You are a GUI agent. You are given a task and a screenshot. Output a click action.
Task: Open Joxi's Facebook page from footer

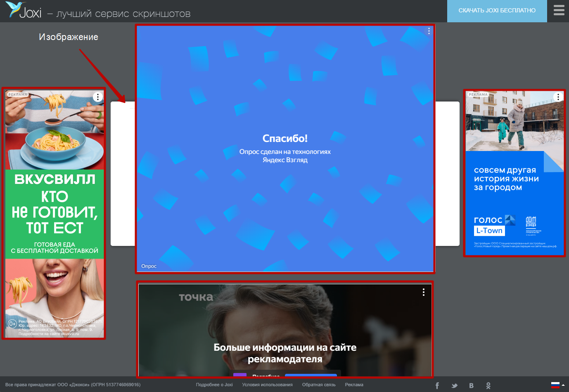pyautogui.click(x=437, y=385)
